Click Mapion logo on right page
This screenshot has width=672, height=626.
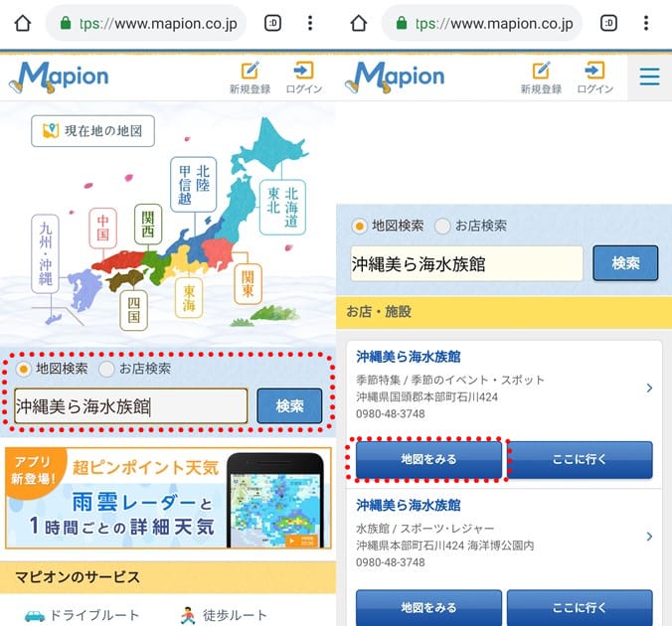(x=395, y=78)
